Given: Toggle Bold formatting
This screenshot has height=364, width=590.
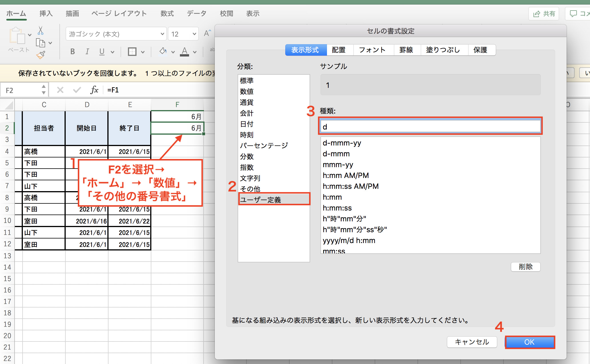Looking at the screenshot, I should coord(73,52).
